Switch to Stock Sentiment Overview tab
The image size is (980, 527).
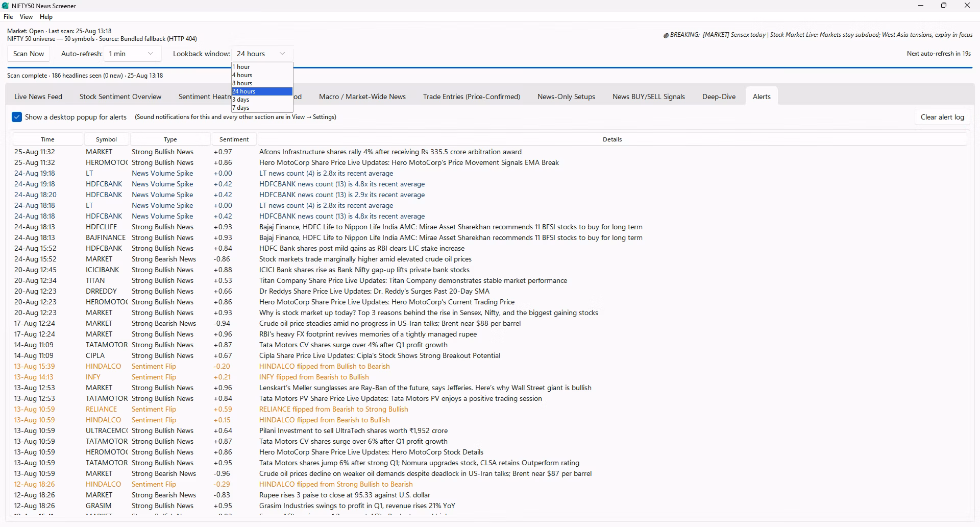click(120, 97)
